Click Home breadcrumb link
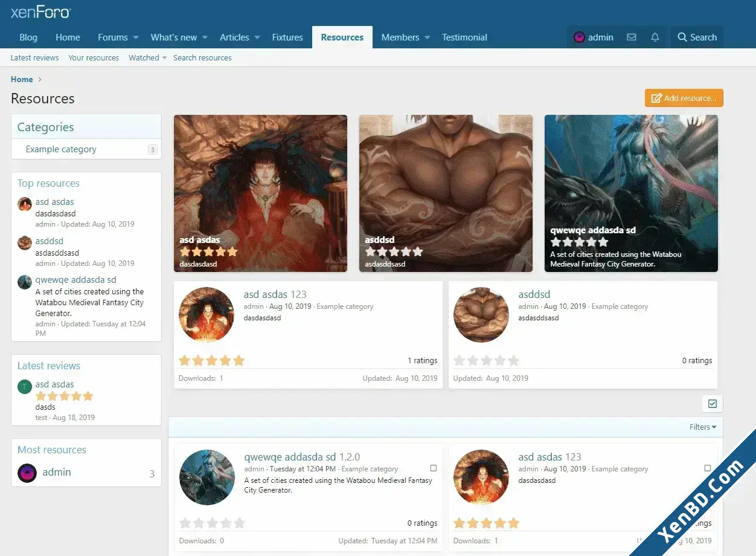The height and width of the screenshot is (556, 756). coord(22,79)
